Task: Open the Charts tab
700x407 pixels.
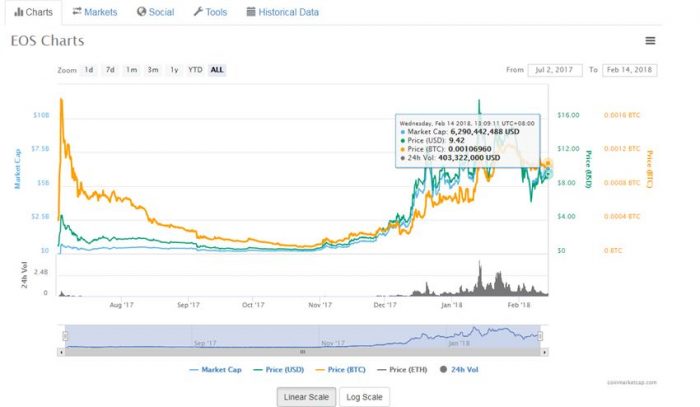Action: [33, 12]
